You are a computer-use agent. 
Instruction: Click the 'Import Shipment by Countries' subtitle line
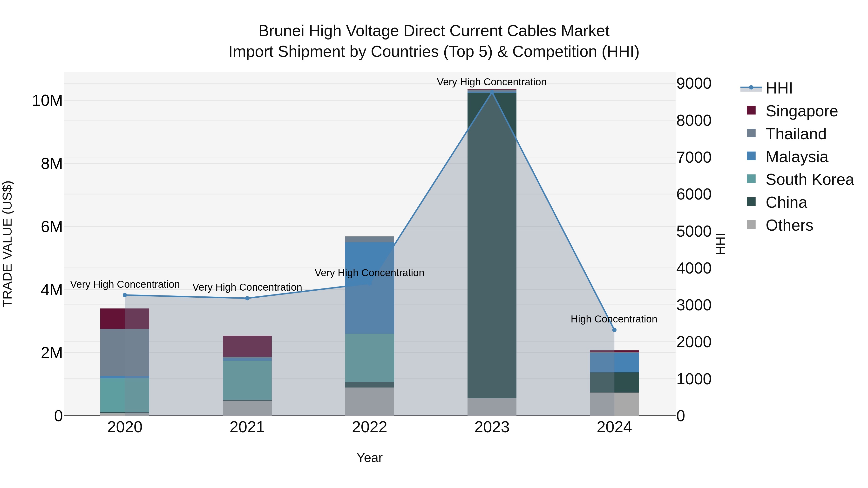[434, 52]
